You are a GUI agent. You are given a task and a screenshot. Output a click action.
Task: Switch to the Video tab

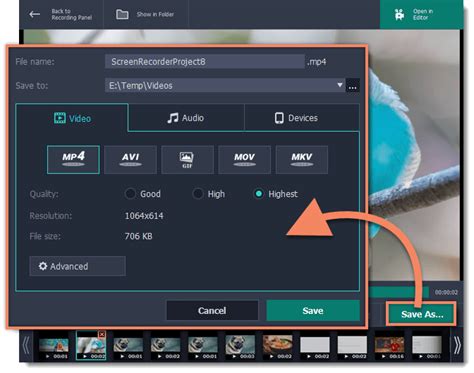[x=72, y=118]
